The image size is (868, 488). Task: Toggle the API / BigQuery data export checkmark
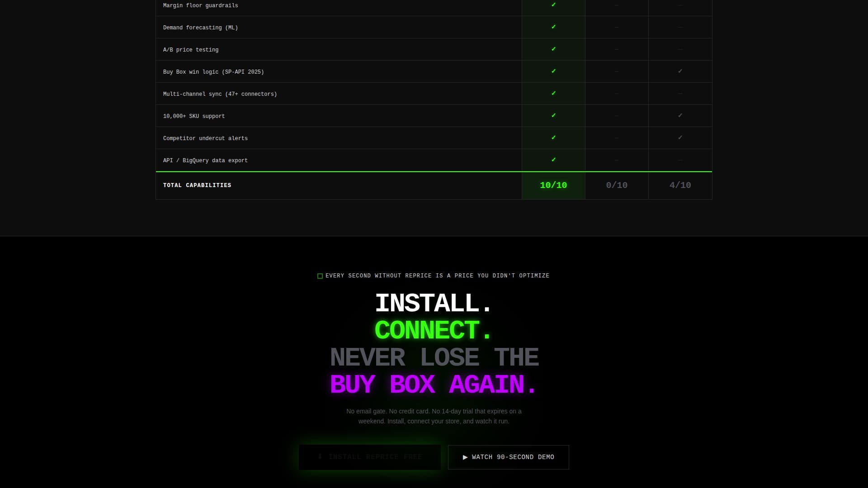click(x=553, y=160)
